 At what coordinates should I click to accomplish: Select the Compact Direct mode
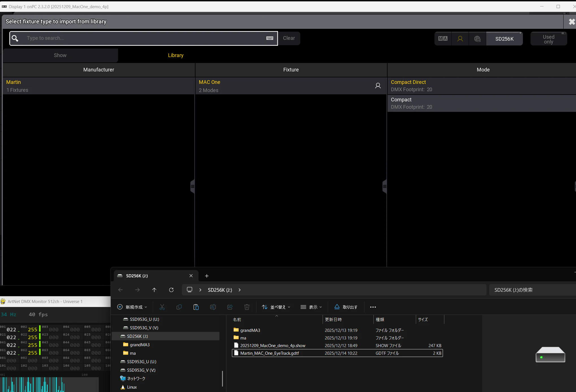pos(482,86)
